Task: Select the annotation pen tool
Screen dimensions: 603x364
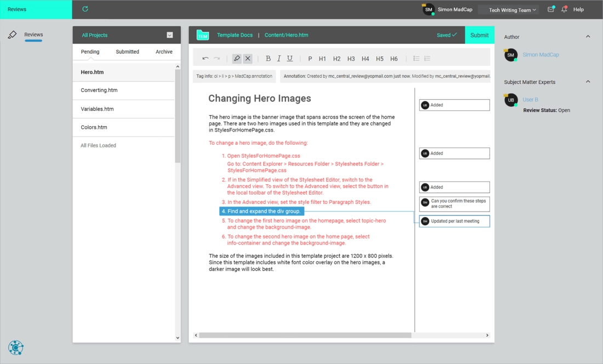Action: tap(237, 58)
